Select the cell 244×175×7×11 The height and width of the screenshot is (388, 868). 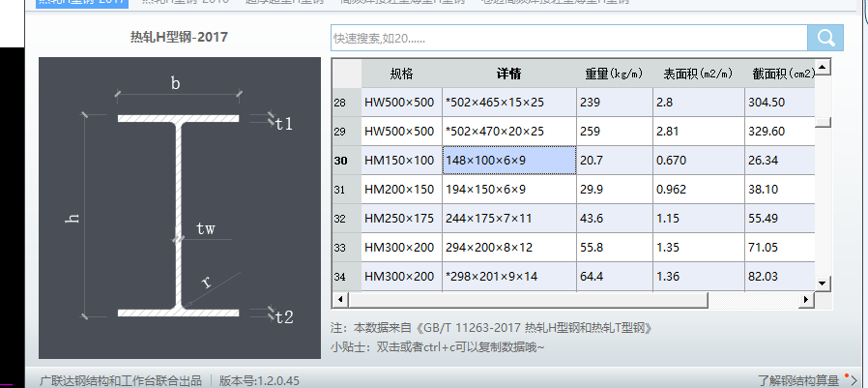pos(509,219)
